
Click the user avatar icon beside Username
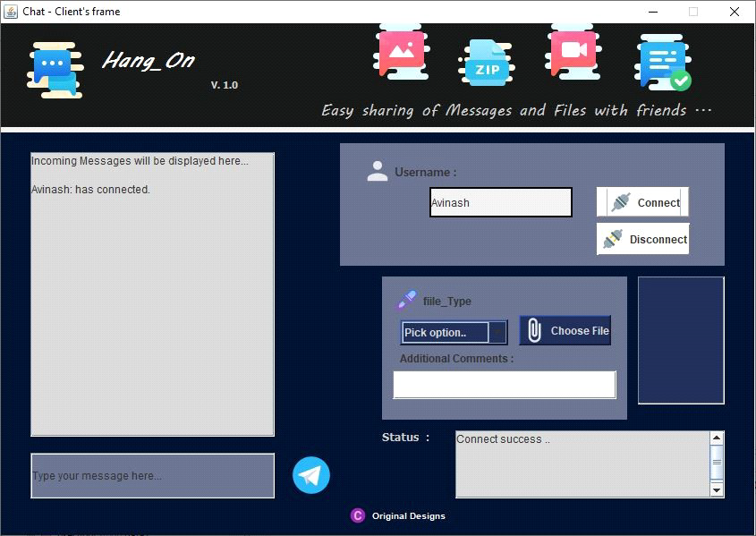point(377,171)
